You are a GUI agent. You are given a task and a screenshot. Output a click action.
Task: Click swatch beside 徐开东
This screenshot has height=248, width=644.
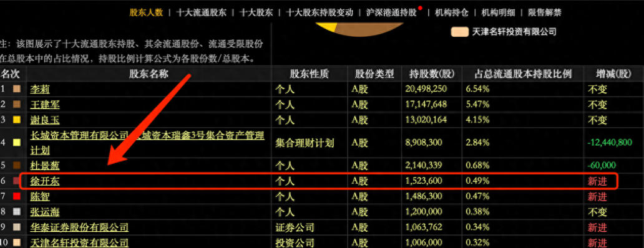(x=17, y=181)
